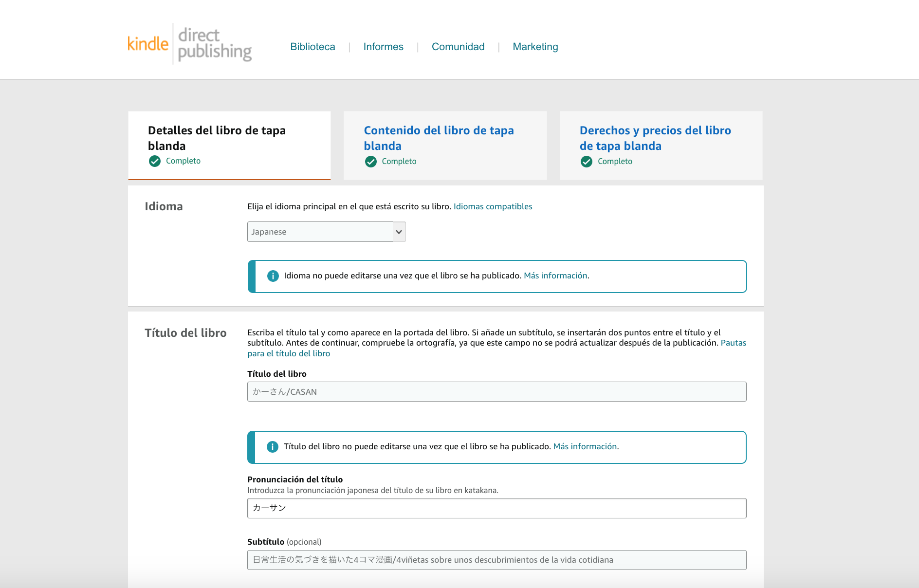Click the katakana pronunciation instruction text
Image resolution: width=919 pixels, height=588 pixels.
tap(373, 490)
